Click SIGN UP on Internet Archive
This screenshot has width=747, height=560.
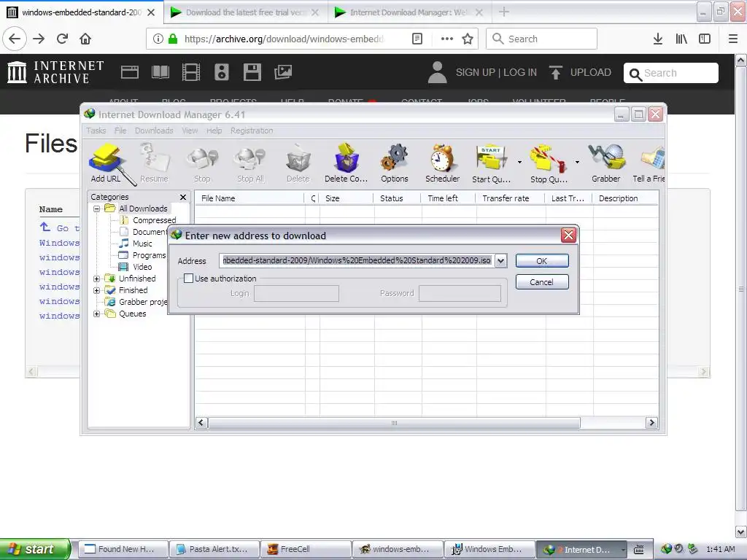pos(476,72)
